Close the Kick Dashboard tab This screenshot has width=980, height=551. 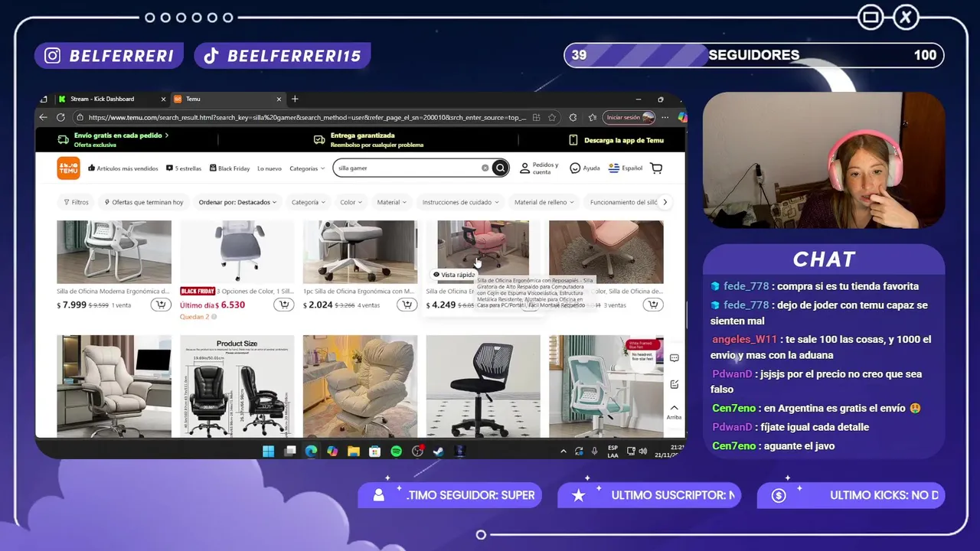pos(163,99)
